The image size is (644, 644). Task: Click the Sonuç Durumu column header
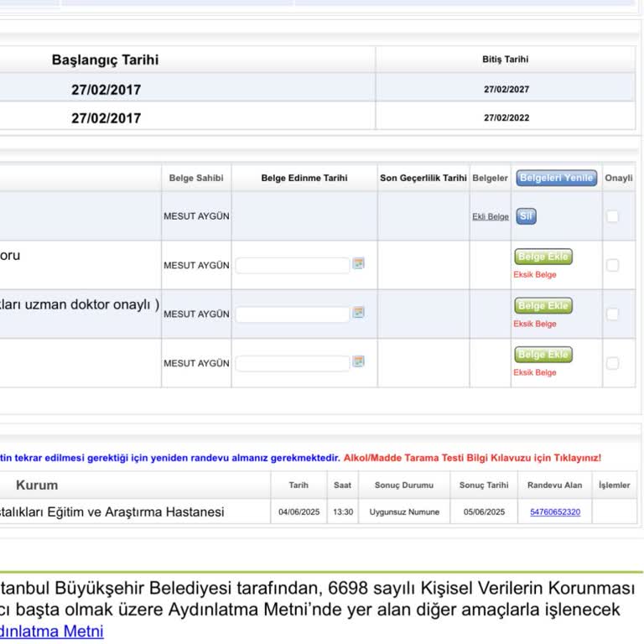coord(404,485)
